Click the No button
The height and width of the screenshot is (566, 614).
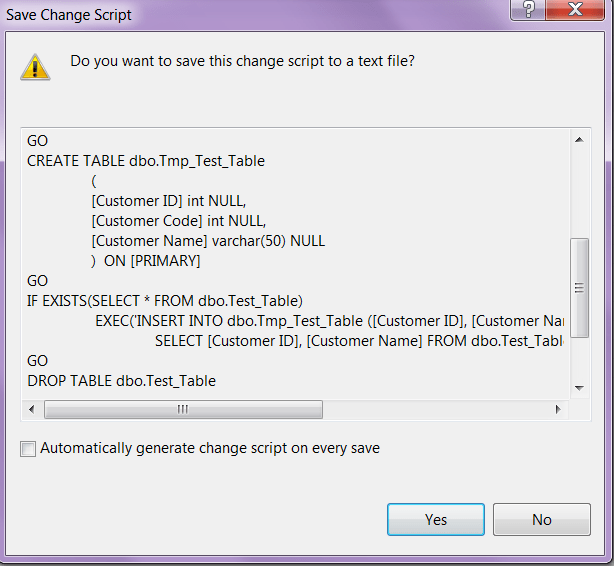(x=542, y=519)
